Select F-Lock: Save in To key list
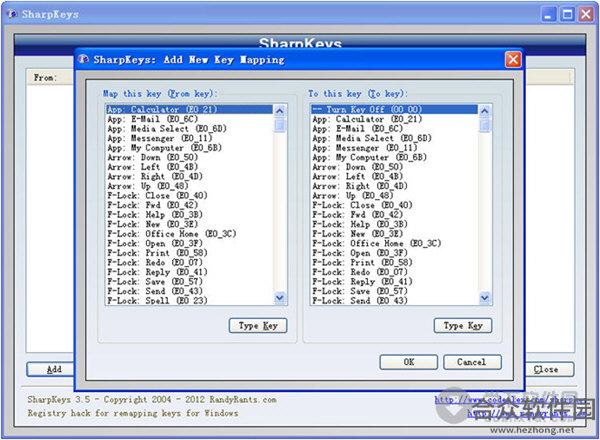This screenshot has width=600, height=440. coord(395,291)
